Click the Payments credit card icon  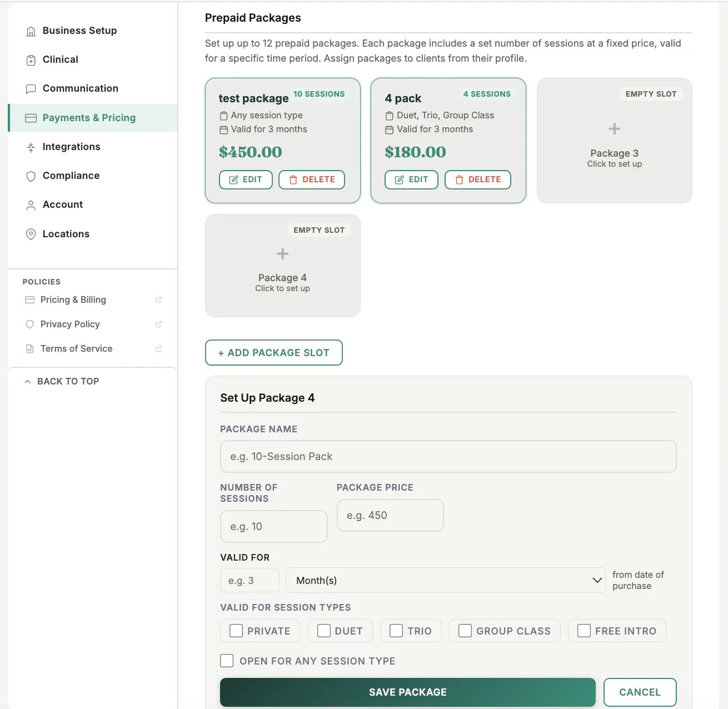click(31, 118)
